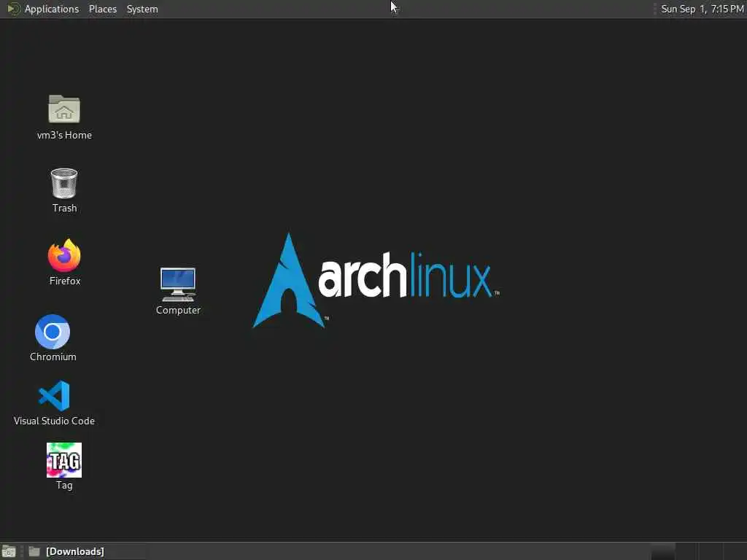Select the vm3's Home folder icon
This screenshot has height=560, width=747.
coord(64,109)
